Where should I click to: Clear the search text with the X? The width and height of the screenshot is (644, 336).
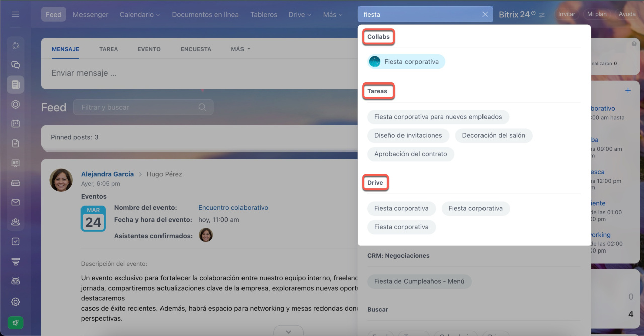point(485,14)
